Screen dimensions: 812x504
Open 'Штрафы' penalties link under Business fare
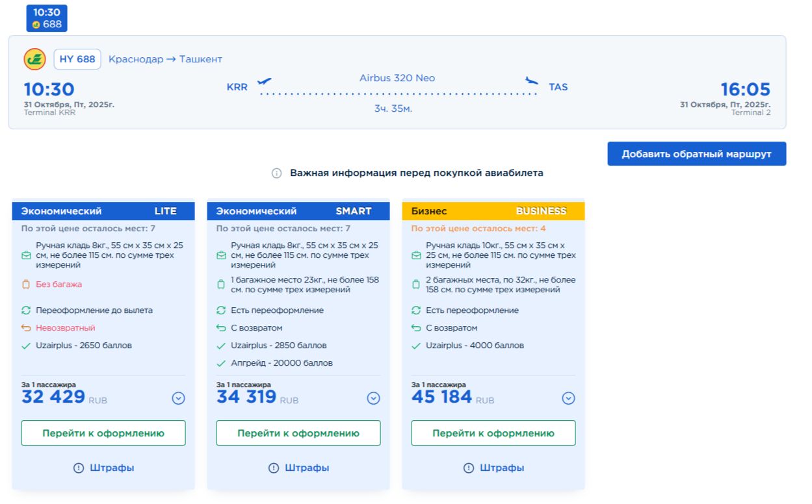pyautogui.click(x=493, y=468)
